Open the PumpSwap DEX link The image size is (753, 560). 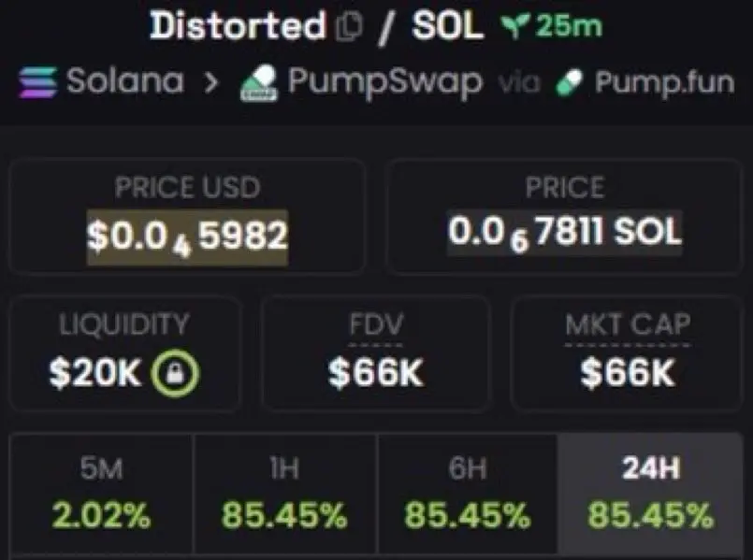tap(361, 83)
